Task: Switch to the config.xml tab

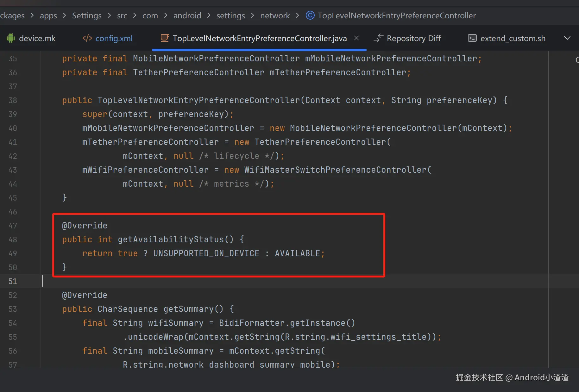Action: pyautogui.click(x=107, y=38)
